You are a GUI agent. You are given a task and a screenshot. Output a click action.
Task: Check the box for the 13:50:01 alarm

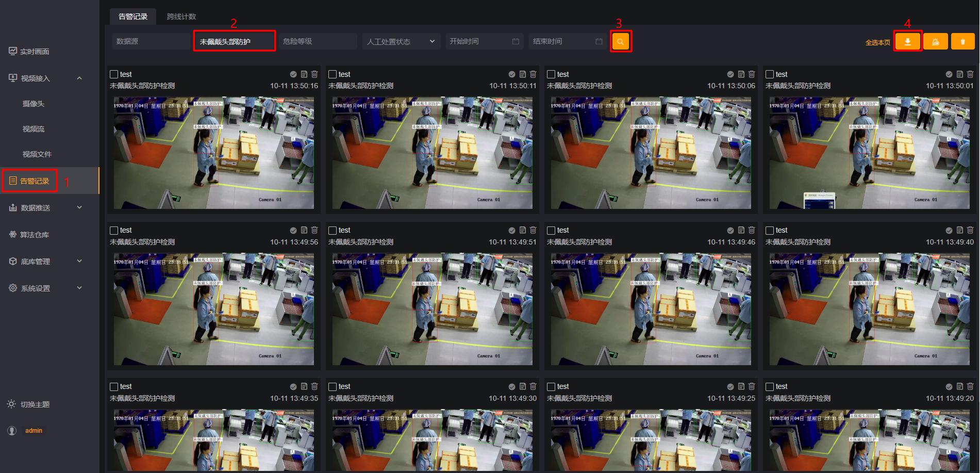click(x=770, y=74)
